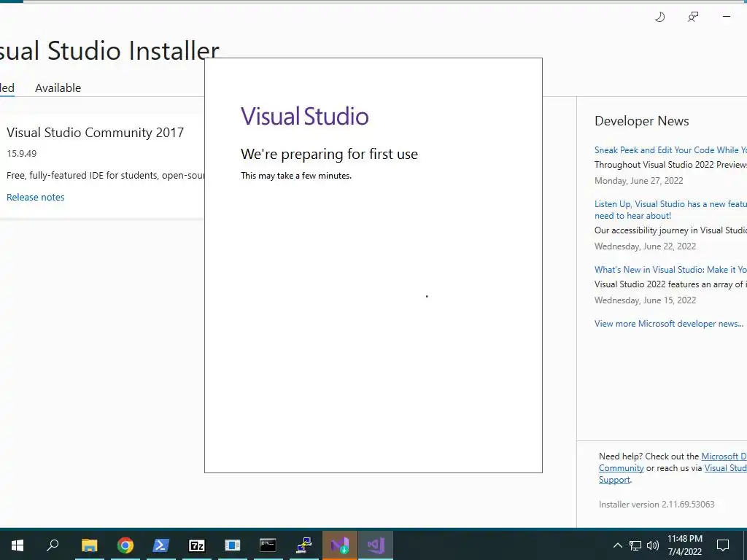747x560 pixels.
Task: Open the 'Listen Up, Visual Studio' news link
Action: pos(671,209)
